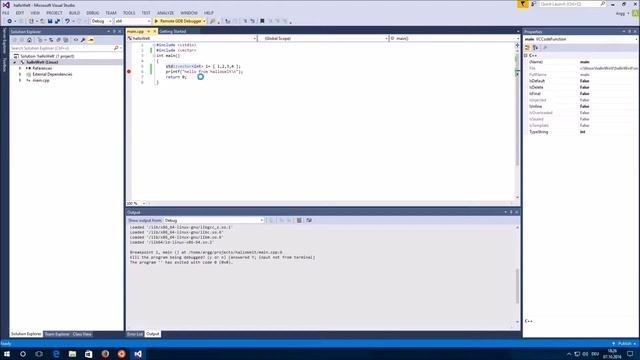Open Firefox from the taskbar
Image resolution: width=640 pixels, height=360 pixels.
pyautogui.click(x=105, y=354)
